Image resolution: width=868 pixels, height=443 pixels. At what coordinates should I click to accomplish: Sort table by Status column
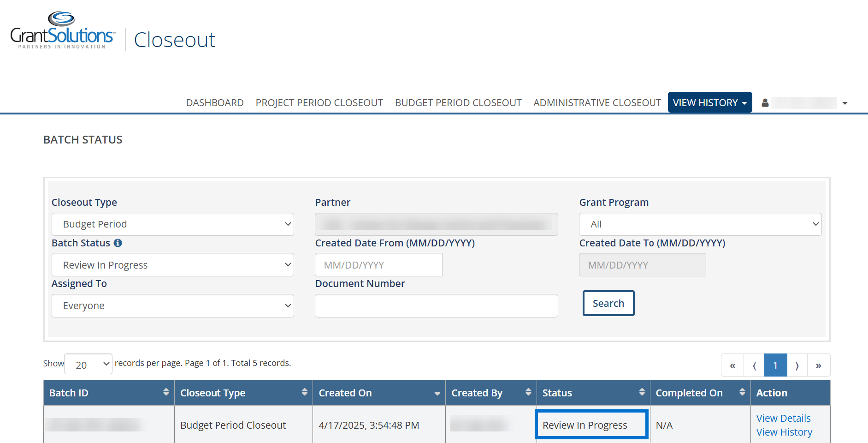click(642, 392)
